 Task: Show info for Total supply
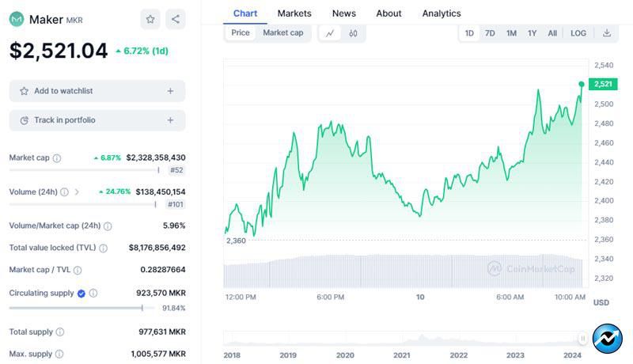60,332
